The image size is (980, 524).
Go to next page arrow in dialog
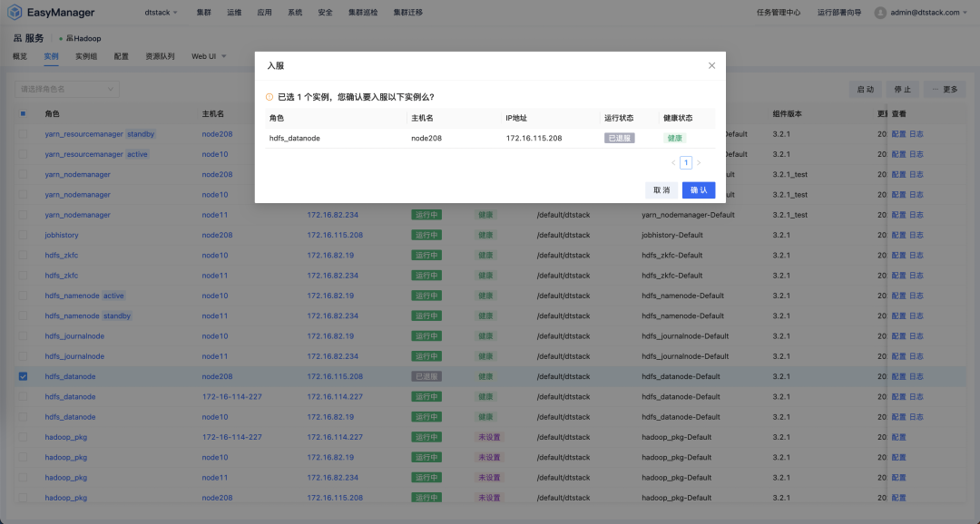tap(699, 163)
